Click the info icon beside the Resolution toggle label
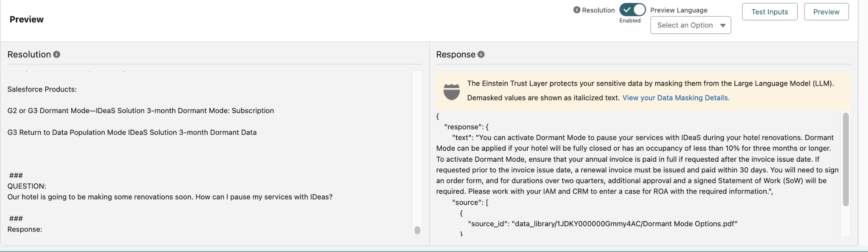Screen dimensions: 868x252 coord(576,10)
